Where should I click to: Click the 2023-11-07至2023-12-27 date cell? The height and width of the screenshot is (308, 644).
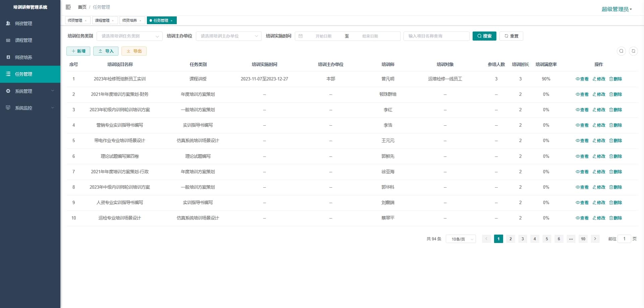[264, 79]
